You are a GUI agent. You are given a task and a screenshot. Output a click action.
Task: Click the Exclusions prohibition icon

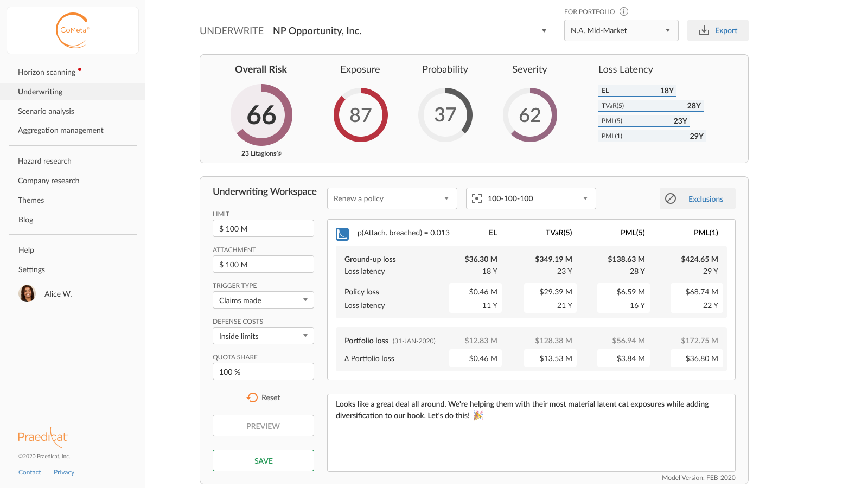671,198
